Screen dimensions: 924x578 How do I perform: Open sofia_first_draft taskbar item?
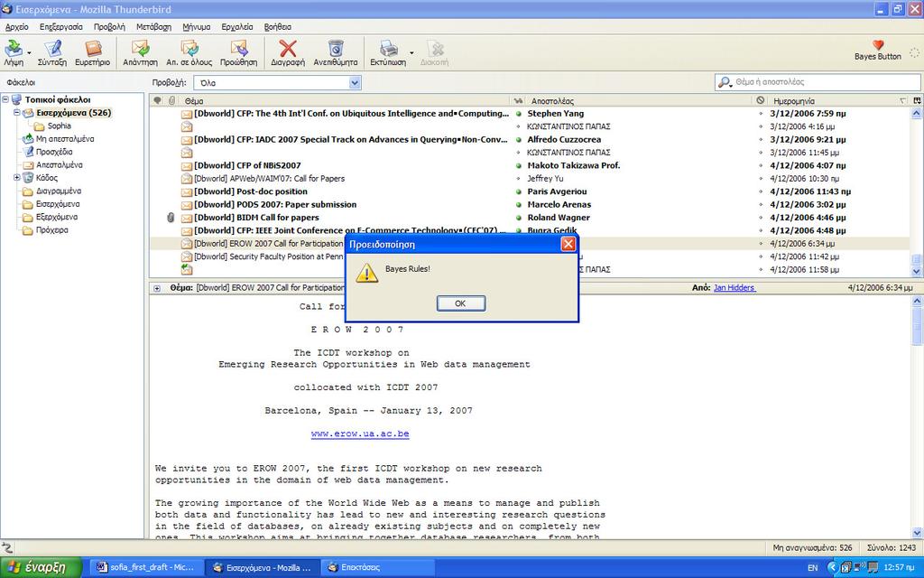click(145, 567)
